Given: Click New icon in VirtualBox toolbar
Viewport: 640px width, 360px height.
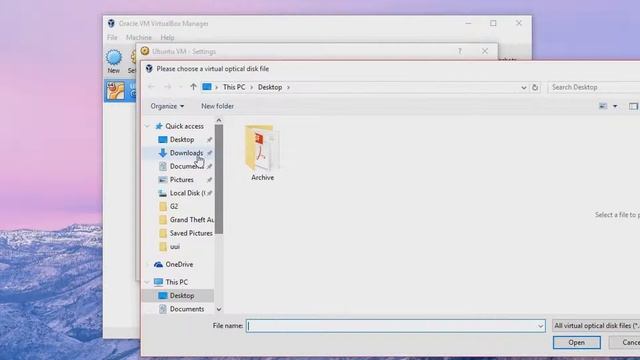Looking at the screenshot, I should 114,62.
